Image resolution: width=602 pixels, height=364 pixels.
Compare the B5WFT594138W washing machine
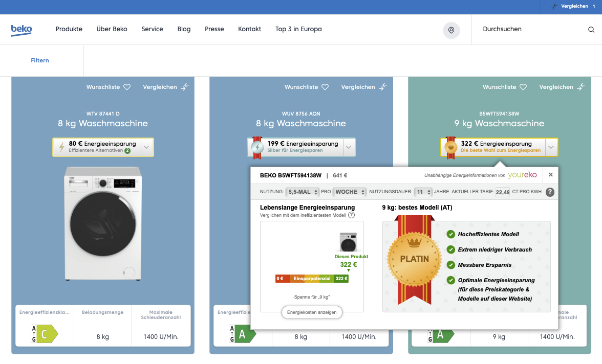562,87
